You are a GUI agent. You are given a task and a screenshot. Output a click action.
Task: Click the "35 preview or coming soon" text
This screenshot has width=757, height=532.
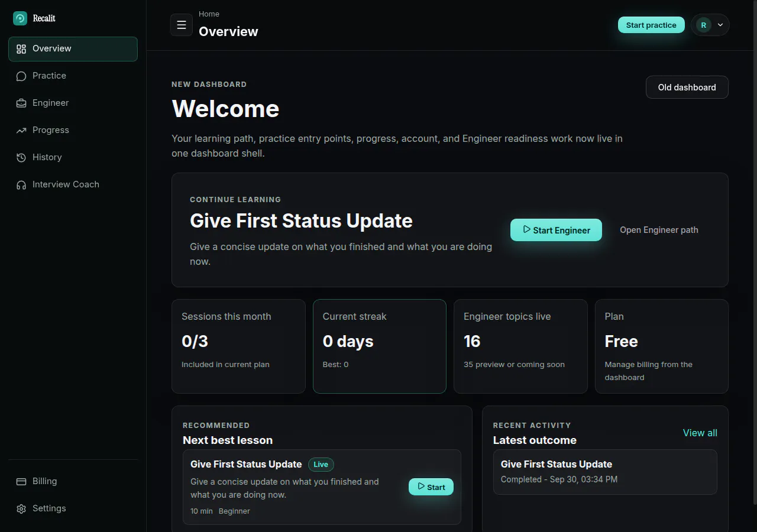(x=514, y=365)
